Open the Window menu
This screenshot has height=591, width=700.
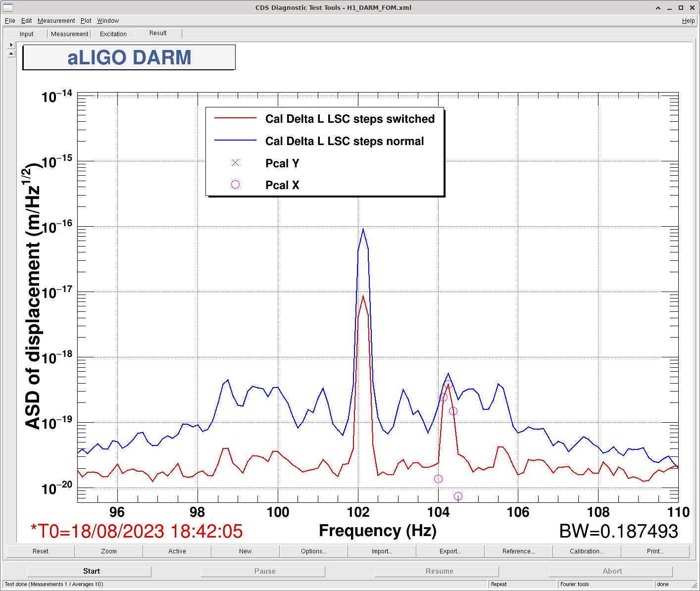(x=108, y=21)
